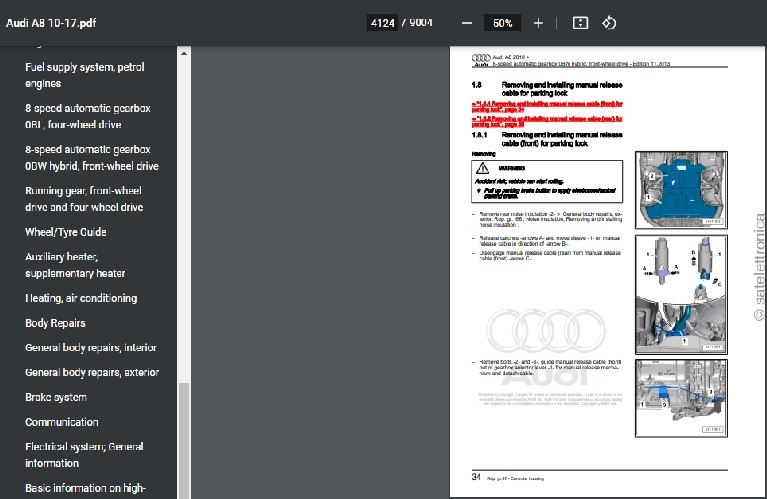
Task: Select 'Basic information on high-' bookmark
Action: [85, 488]
